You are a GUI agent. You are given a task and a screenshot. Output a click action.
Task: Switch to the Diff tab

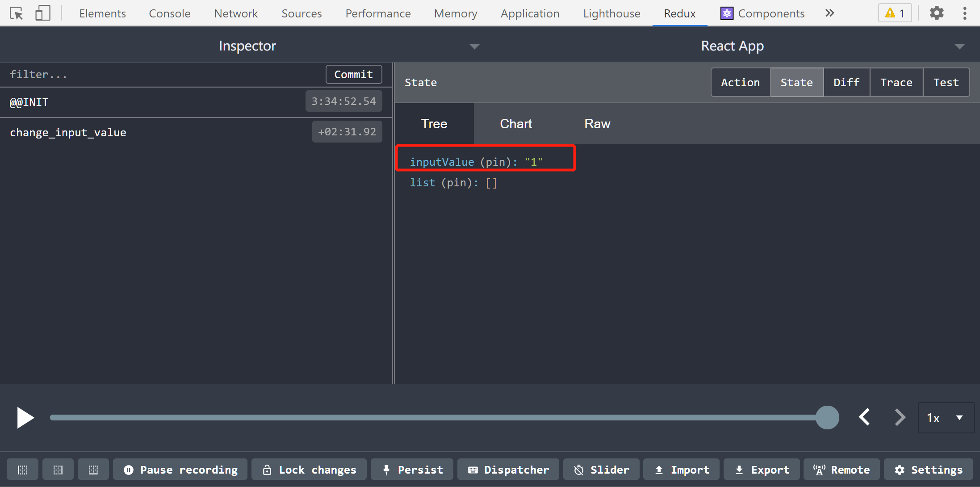tap(846, 82)
